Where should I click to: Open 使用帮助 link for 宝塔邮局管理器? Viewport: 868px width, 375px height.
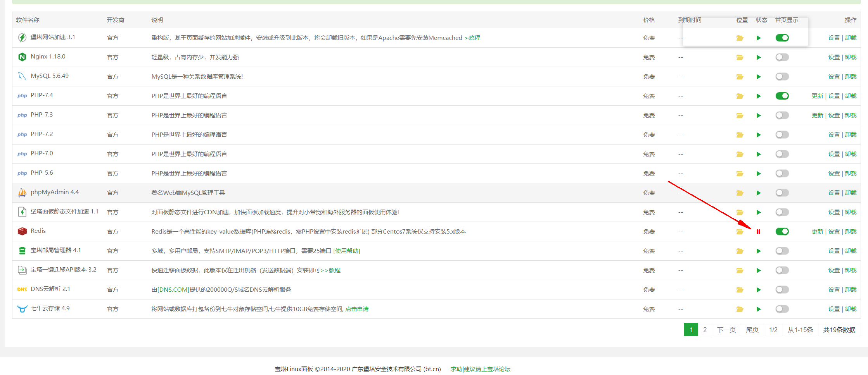[347, 251]
